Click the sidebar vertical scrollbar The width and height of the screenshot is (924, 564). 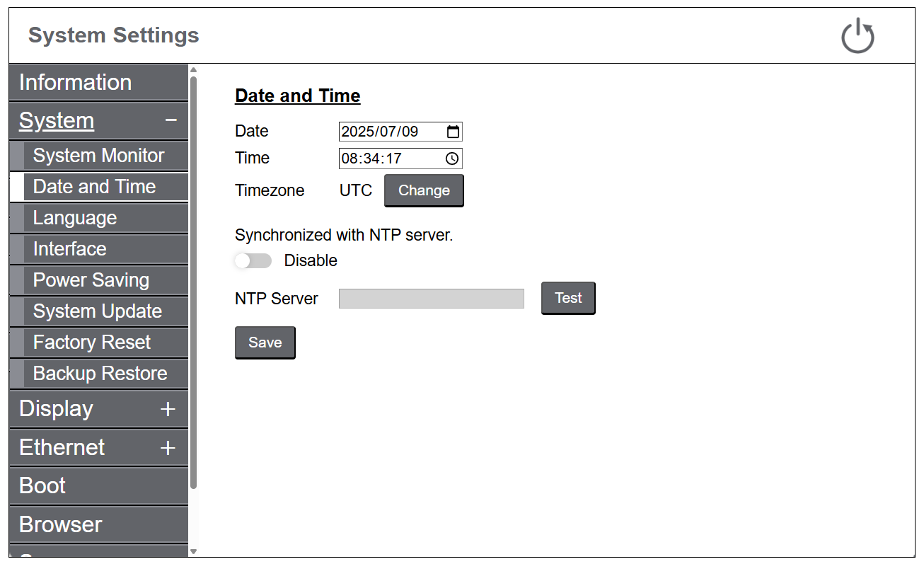tap(193, 283)
